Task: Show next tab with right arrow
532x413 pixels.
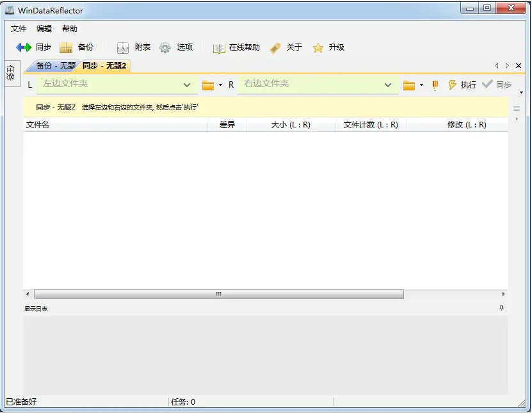Action: 507,65
